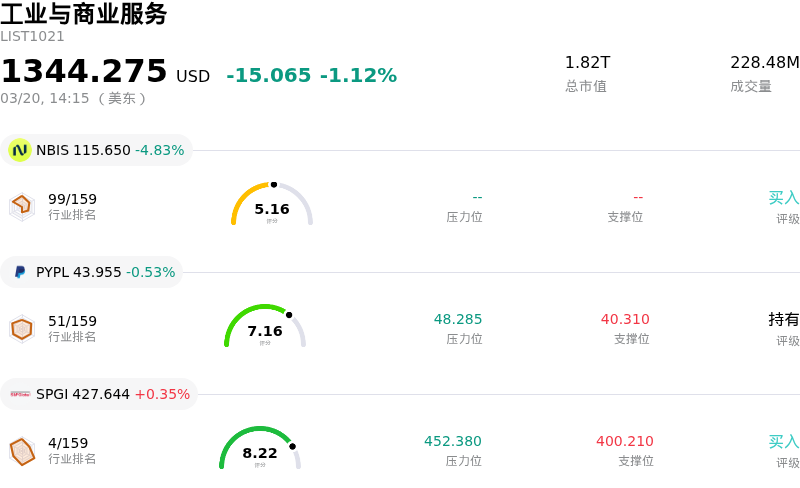Click the 持有 rating for PYPL

click(x=783, y=320)
